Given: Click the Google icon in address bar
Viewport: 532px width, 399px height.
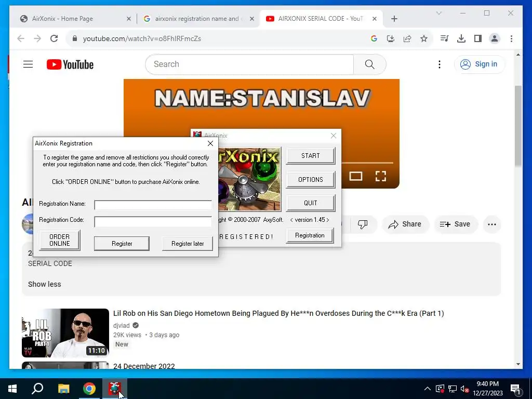Looking at the screenshot, I should pos(374,38).
